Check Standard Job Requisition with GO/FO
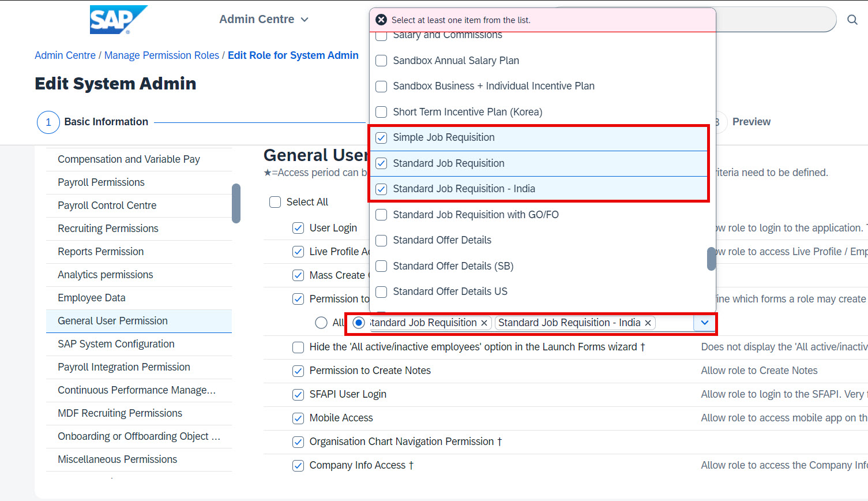The height and width of the screenshot is (501, 868). tap(381, 215)
